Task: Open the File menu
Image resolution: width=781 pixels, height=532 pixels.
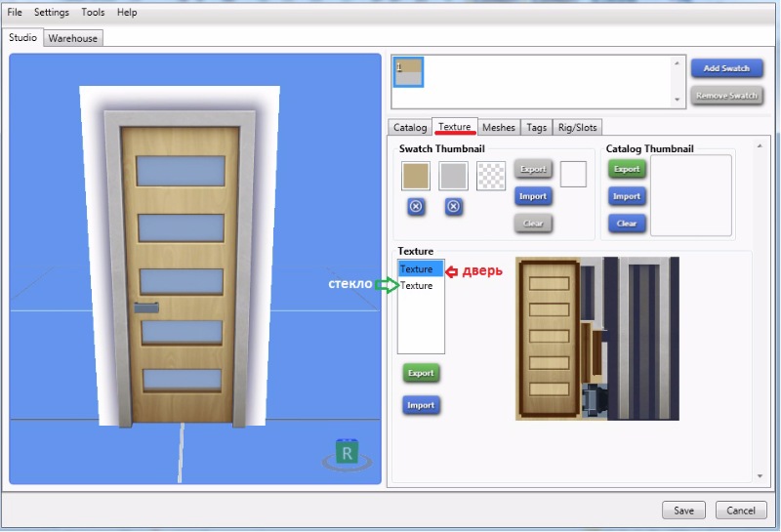Action: [15, 13]
